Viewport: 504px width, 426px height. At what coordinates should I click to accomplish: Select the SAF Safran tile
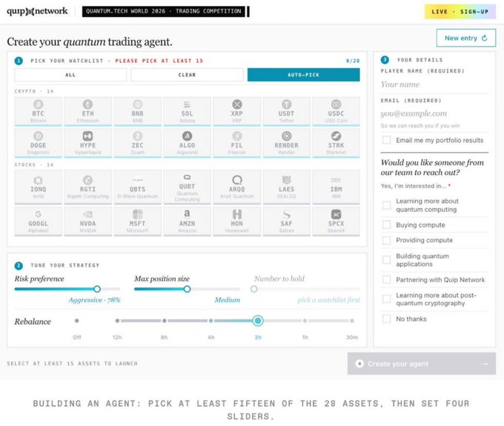coord(286,222)
